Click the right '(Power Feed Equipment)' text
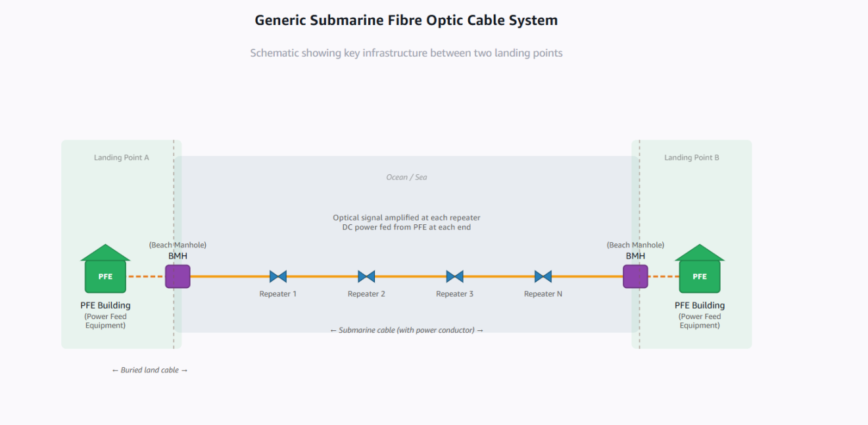868x425 pixels. click(700, 321)
